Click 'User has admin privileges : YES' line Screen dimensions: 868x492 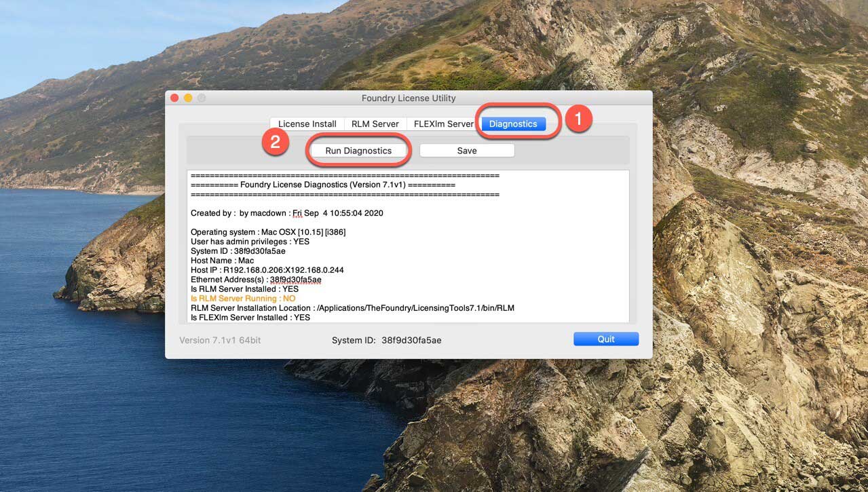(x=250, y=242)
